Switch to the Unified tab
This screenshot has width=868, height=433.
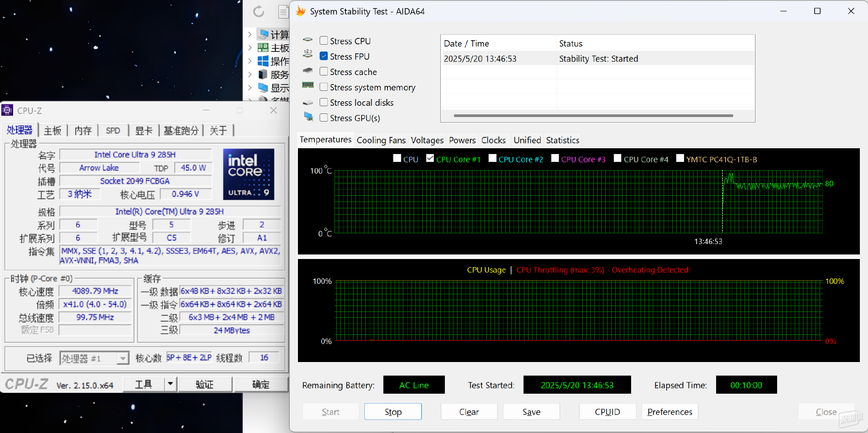coord(527,140)
